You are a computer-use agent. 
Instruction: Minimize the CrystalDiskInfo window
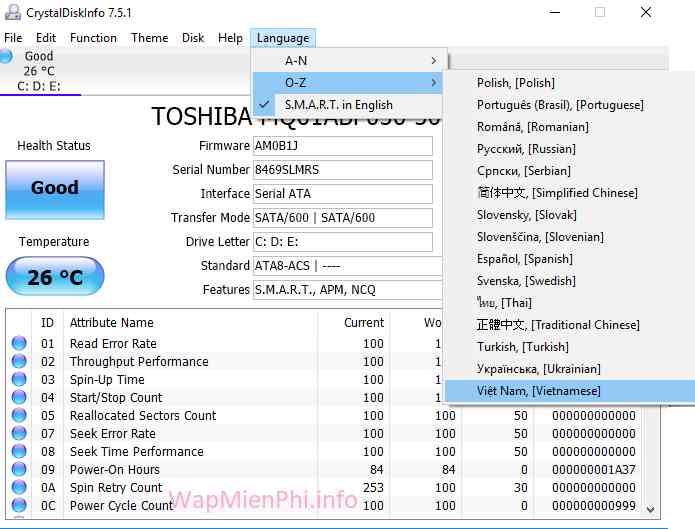[555, 12]
